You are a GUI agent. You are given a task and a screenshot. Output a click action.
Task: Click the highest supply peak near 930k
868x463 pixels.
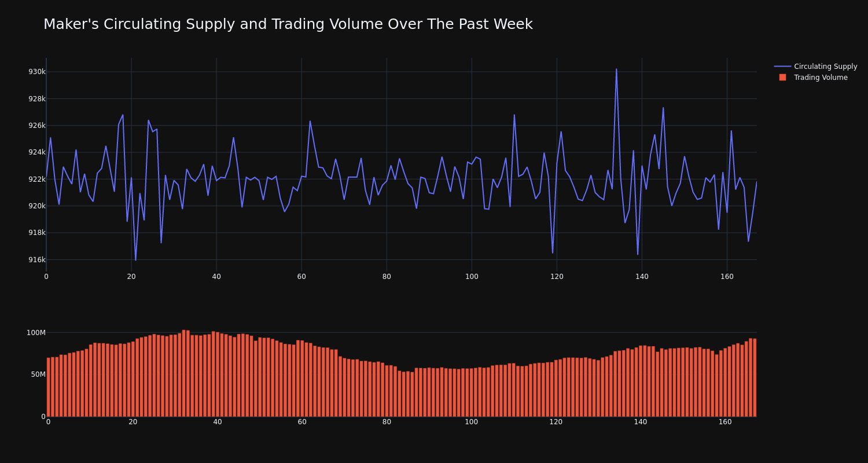pos(616,69)
